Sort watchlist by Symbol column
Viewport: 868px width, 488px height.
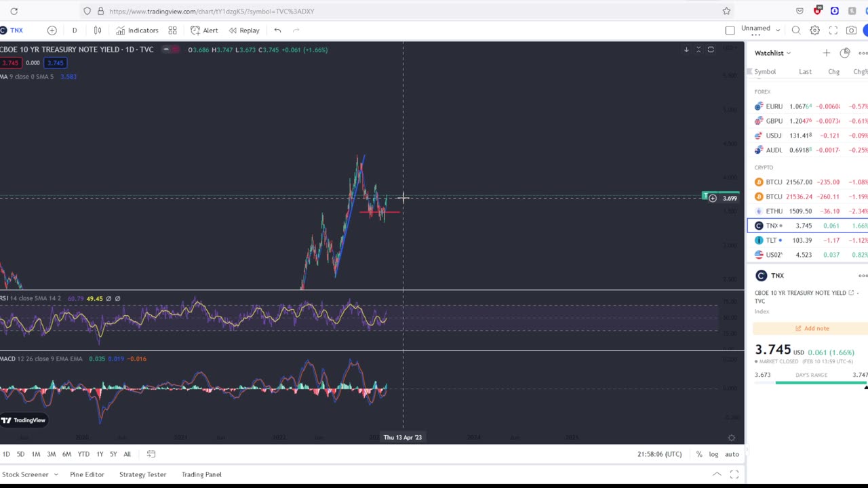coord(765,72)
